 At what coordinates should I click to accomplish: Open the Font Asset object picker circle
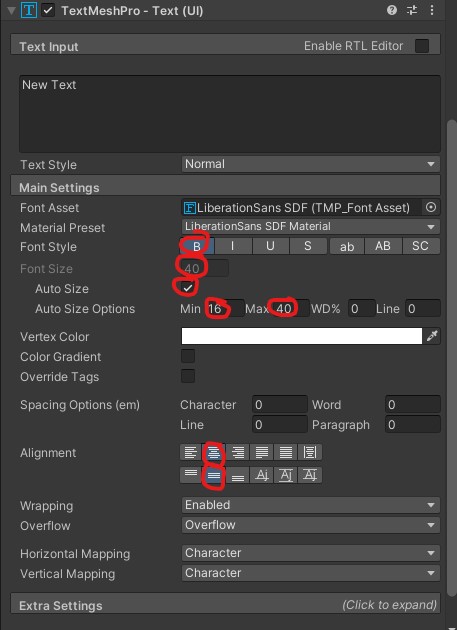[x=431, y=208]
